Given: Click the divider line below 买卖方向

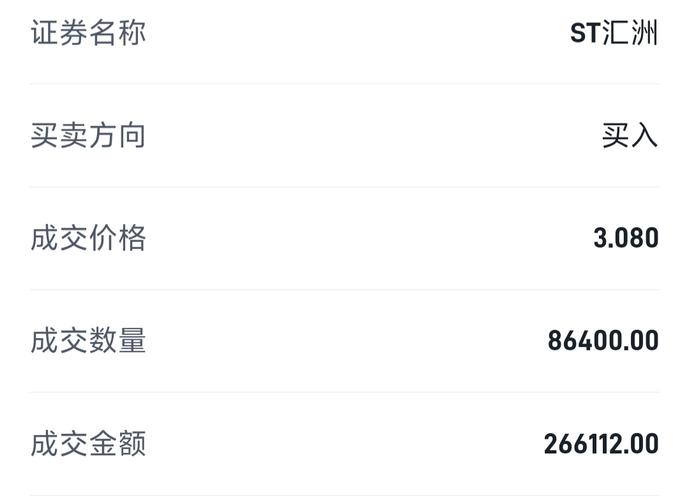Looking at the screenshot, I should point(344,187).
